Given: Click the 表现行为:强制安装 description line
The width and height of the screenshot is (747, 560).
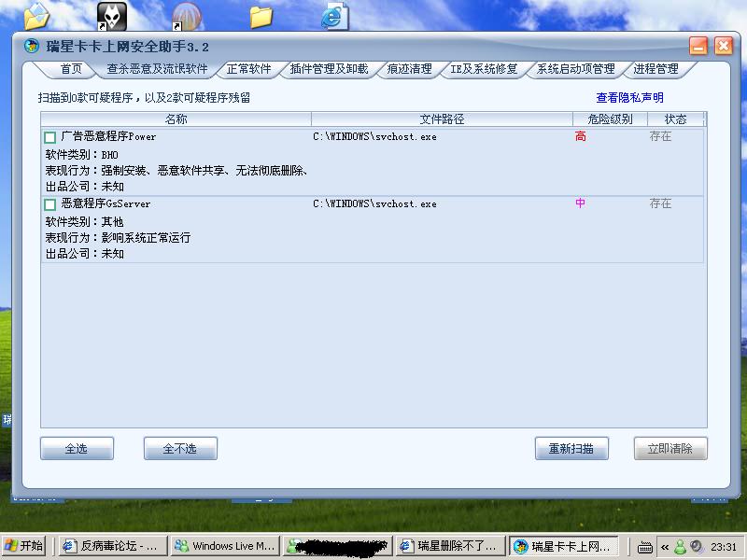Looking at the screenshot, I should coord(176,171).
